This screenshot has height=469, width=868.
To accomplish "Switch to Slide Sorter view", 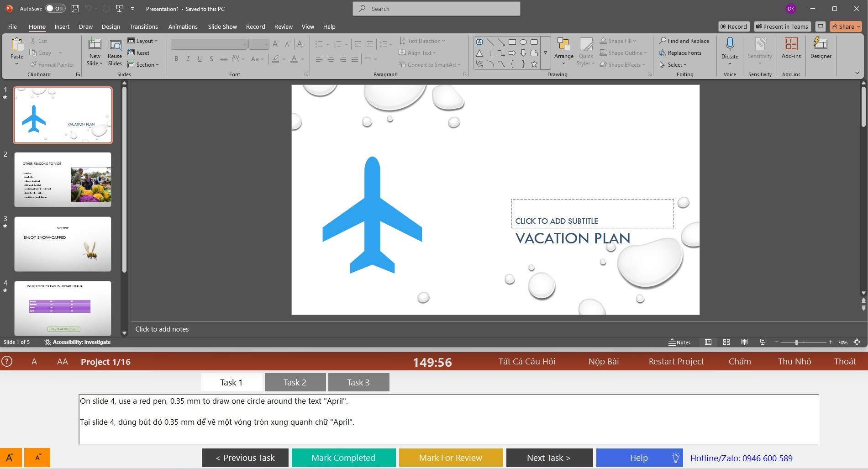I will (x=726, y=342).
